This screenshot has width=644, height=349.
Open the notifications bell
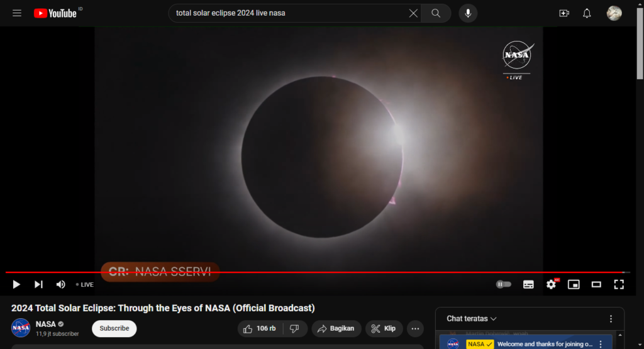pos(587,13)
